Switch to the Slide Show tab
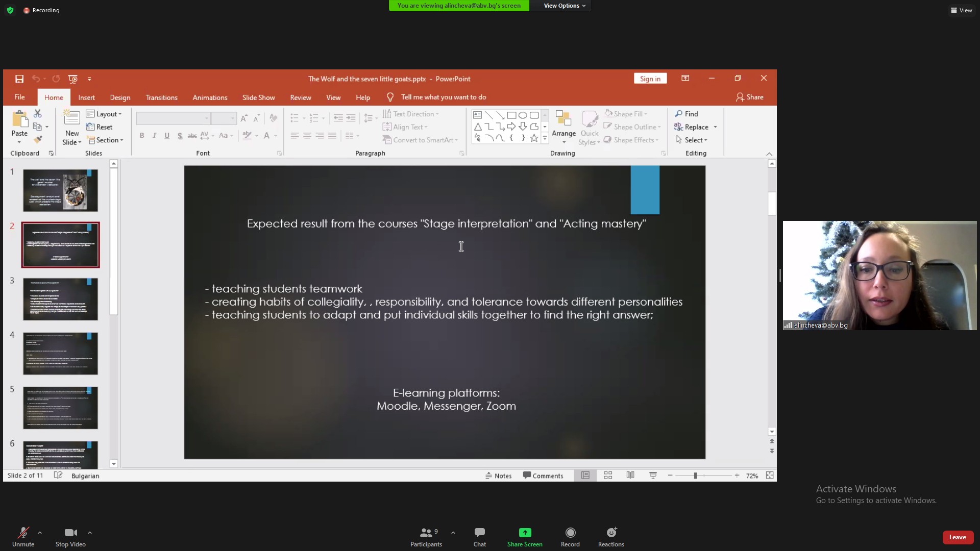The width and height of the screenshot is (980, 551). pos(258,97)
